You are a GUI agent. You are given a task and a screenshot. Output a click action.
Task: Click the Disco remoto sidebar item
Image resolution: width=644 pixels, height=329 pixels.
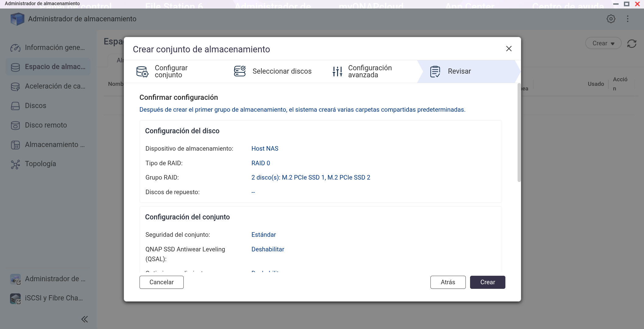[46, 125]
